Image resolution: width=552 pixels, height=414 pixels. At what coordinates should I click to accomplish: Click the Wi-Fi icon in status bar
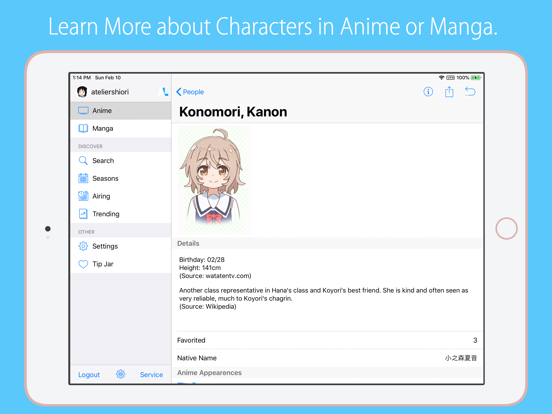point(441,78)
